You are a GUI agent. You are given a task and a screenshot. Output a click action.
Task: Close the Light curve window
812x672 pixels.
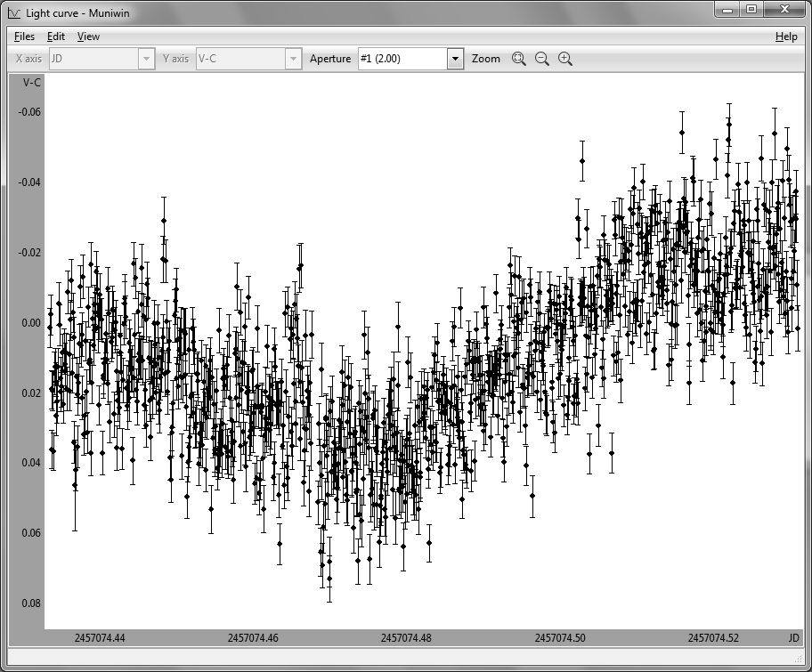[784, 10]
